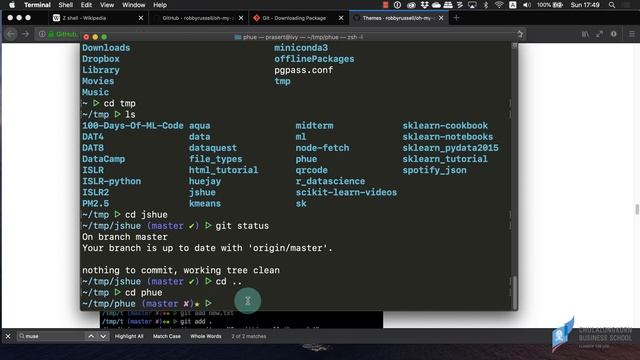Screen dimensions: 640x360
Task: Go to next find match
Action: click(103, 336)
